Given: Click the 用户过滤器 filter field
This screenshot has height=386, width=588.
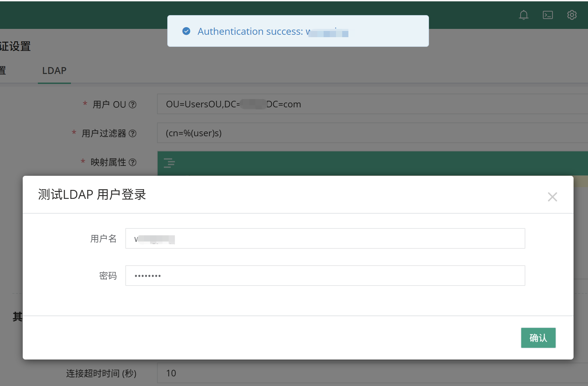Looking at the screenshot, I should [372, 133].
